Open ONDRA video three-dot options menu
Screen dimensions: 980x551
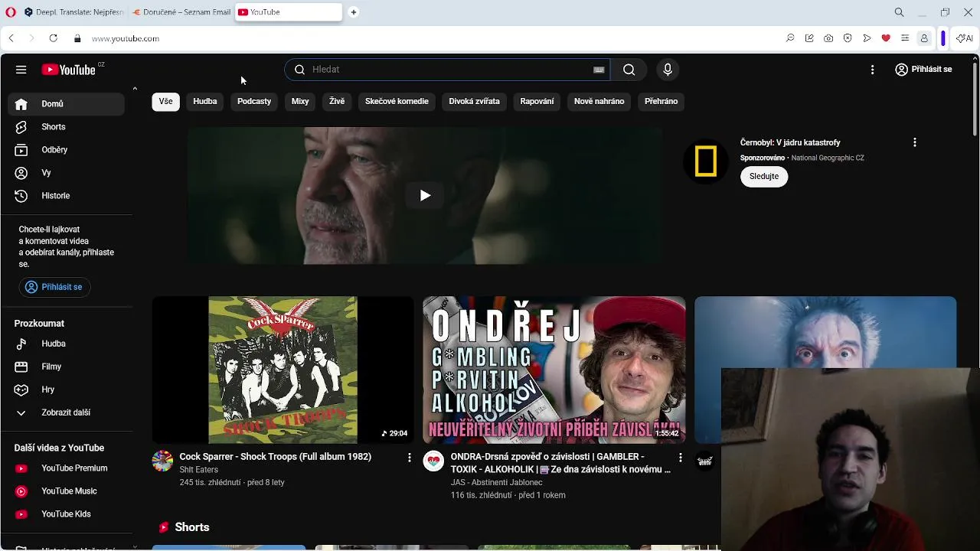(680, 458)
